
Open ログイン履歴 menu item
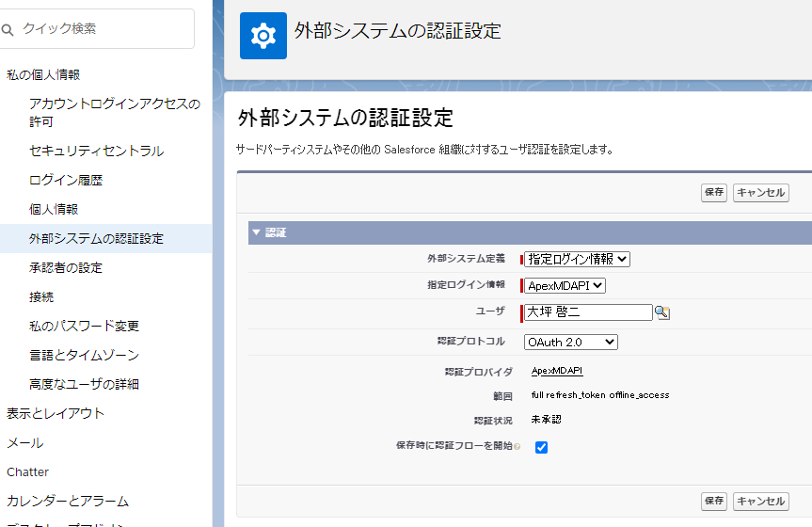[x=66, y=180]
